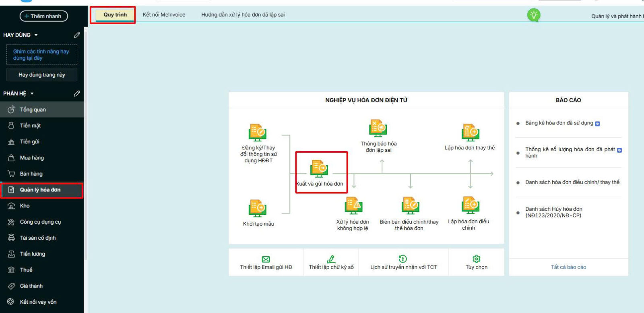Screen dimensions: 644x313
Task: Collapse the PHÂN HỆ section arrow
Action: [32, 93]
